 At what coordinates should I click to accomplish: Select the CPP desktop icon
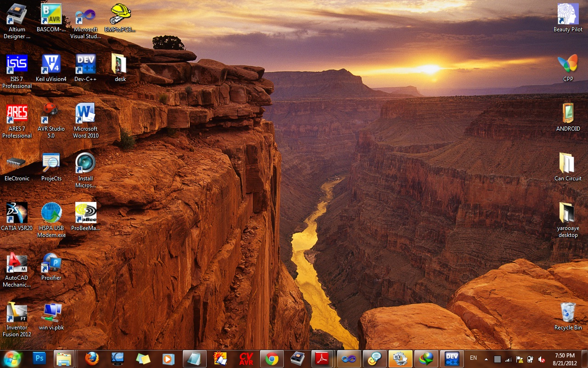(568, 68)
